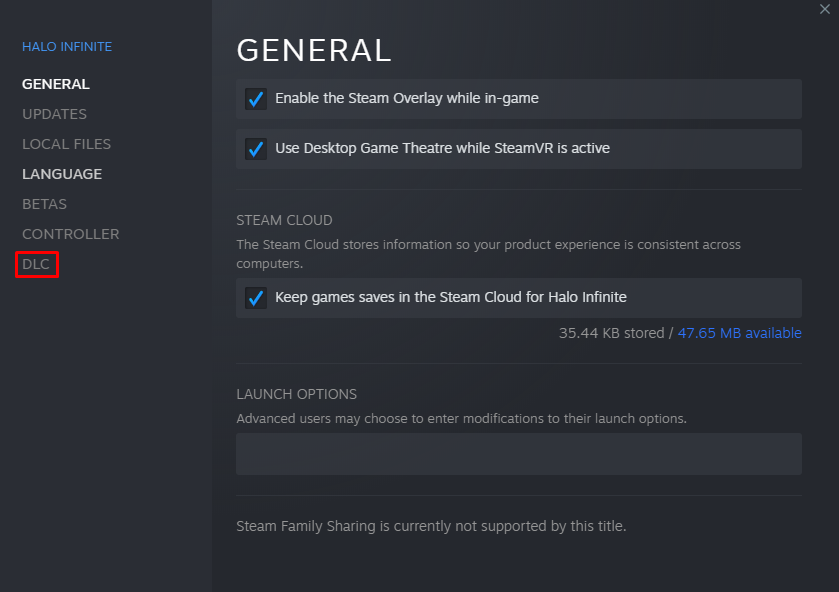Uncheck Desktop Game Theatre for SteamVR
Screen dimensions: 839x592
tap(256, 149)
